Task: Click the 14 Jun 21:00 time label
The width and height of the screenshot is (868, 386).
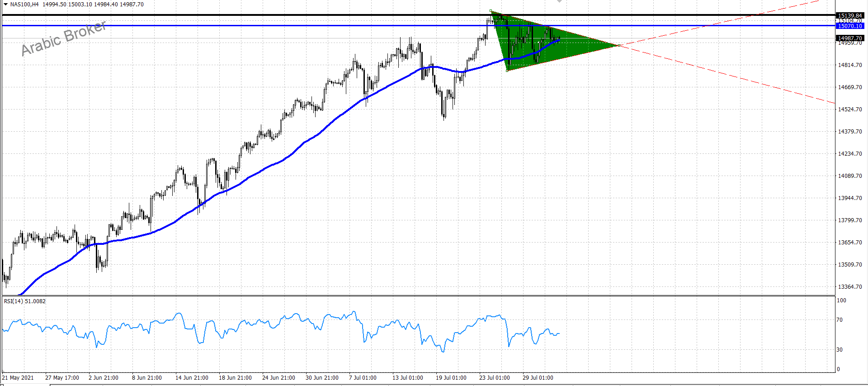Action: 192,378
